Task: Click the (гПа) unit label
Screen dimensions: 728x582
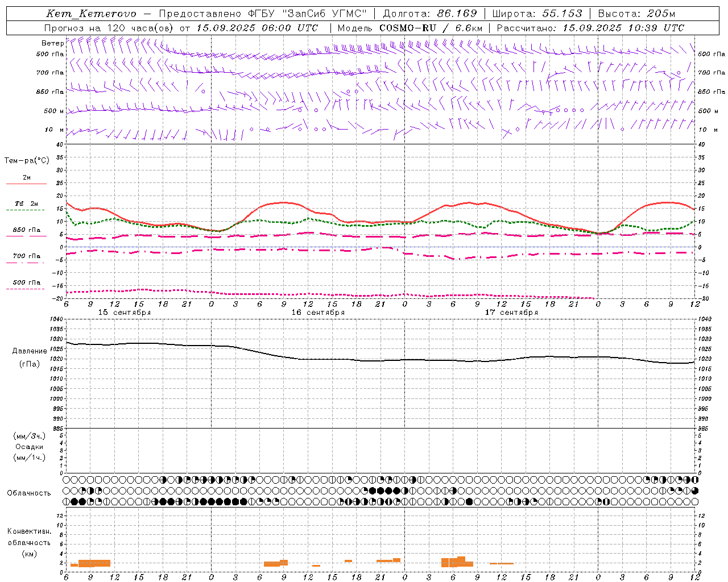Action: pyautogui.click(x=30, y=364)
